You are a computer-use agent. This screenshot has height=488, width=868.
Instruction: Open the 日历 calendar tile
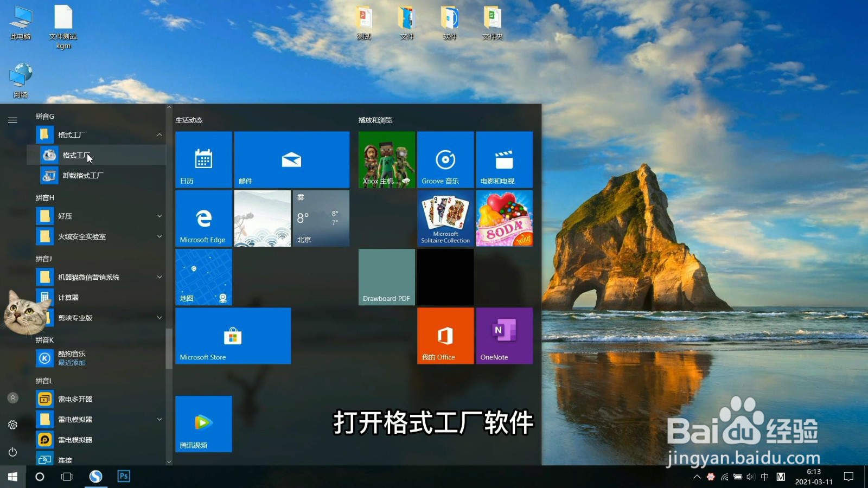pos(203,159)
